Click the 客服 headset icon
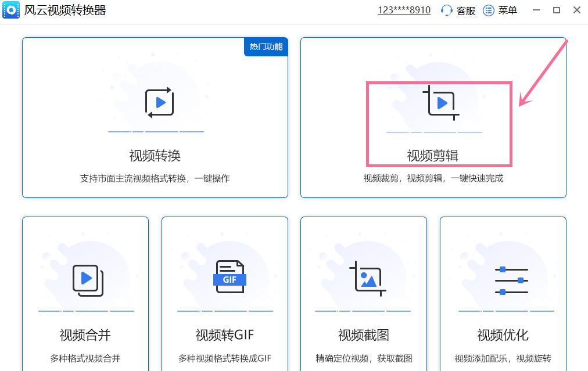Screen dimensions: 588x371 tap(446, 10)
